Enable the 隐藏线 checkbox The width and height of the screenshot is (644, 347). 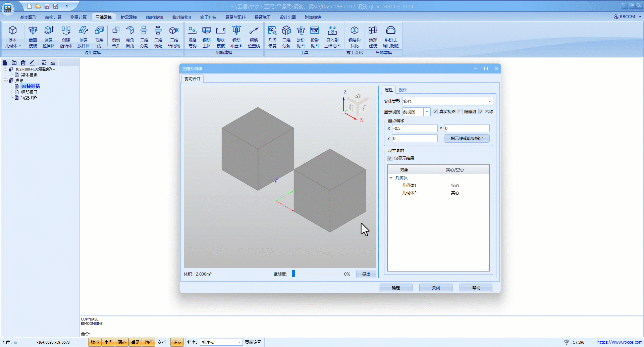click(x=460, y=112)
